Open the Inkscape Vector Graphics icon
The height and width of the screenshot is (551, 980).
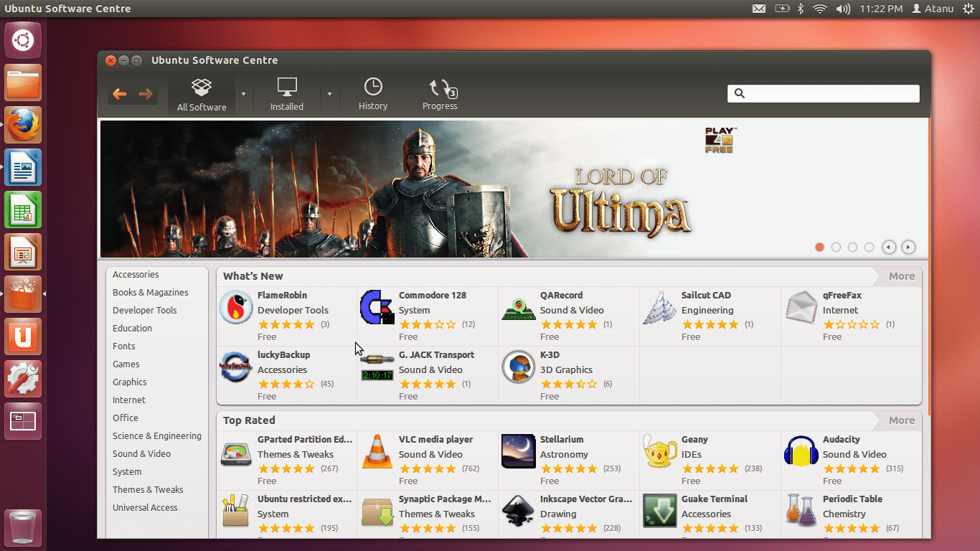pyautogui.click(x=518, y=511)
